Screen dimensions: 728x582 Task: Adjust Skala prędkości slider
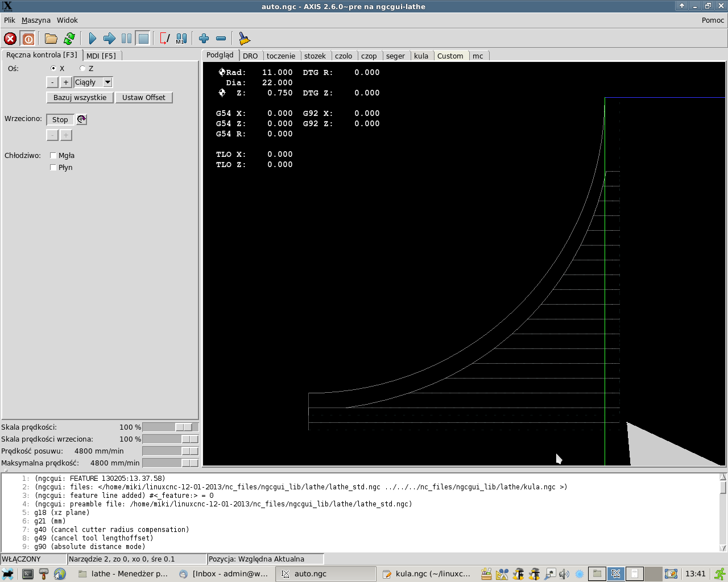point(171,427)
